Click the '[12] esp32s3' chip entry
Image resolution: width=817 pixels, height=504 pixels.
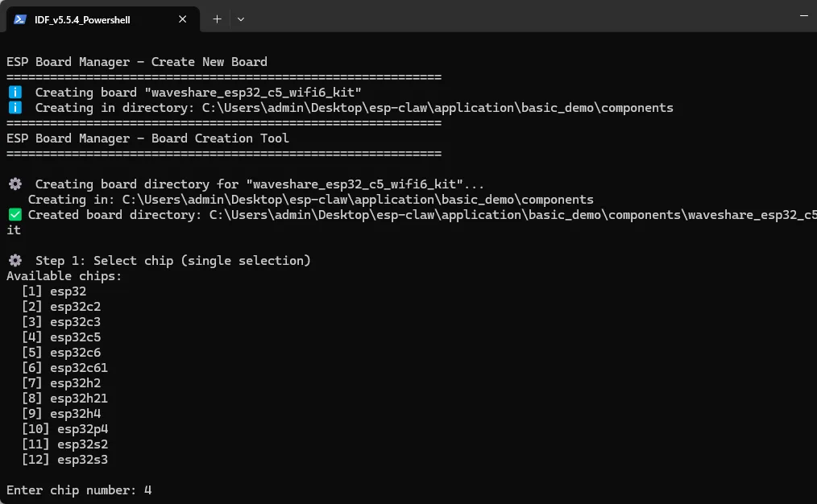click(64, 460)
